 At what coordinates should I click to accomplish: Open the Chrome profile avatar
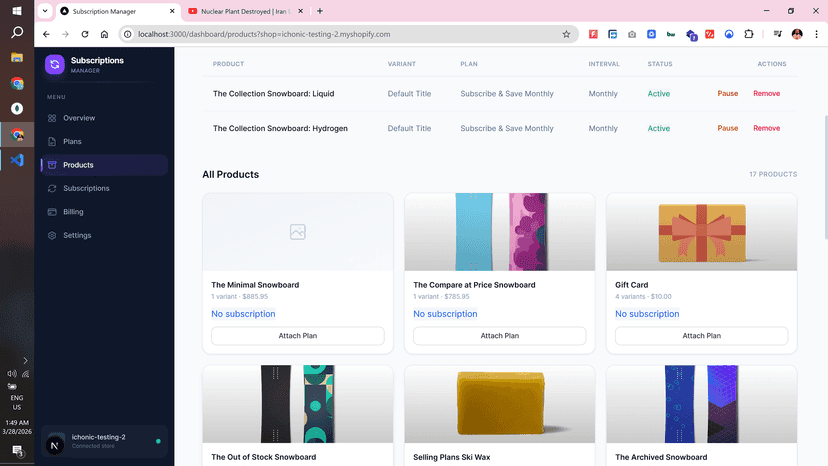click(x=797, y=34)
